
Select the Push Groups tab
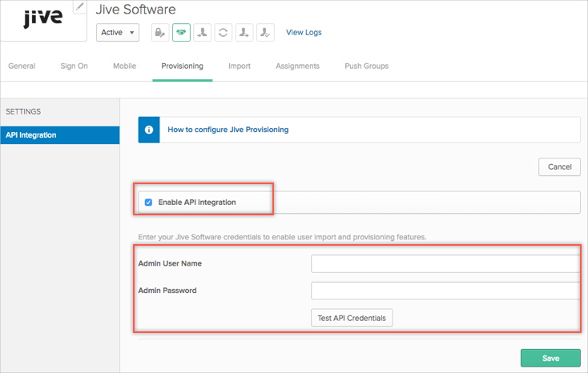366,66
